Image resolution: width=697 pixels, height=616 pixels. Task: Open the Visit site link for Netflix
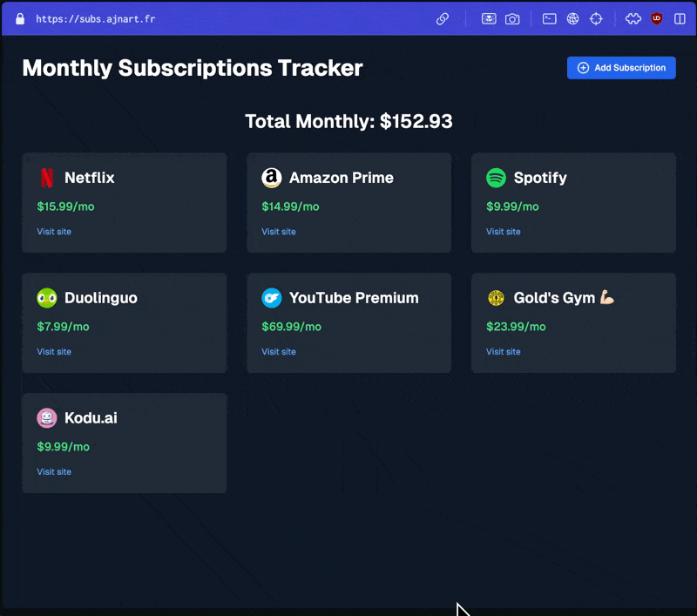pyautogui.click(x=53, y=231)
